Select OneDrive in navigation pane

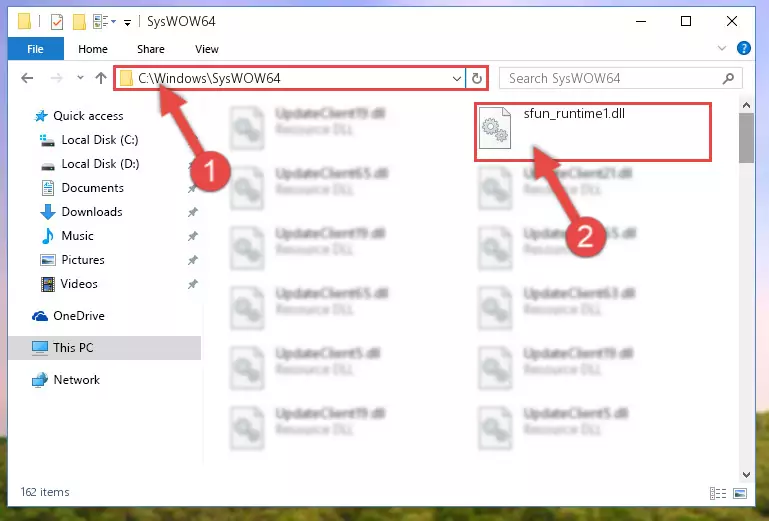tap(78, 316)
